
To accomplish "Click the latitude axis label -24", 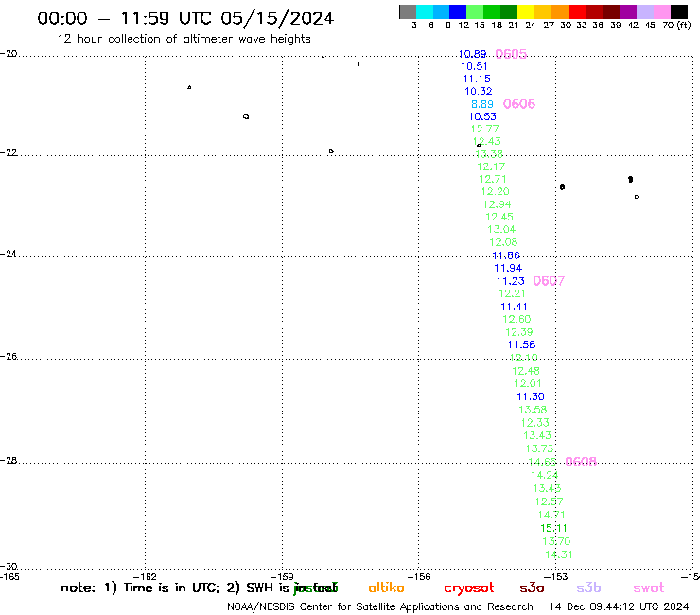I will click(x=9, y=255).
